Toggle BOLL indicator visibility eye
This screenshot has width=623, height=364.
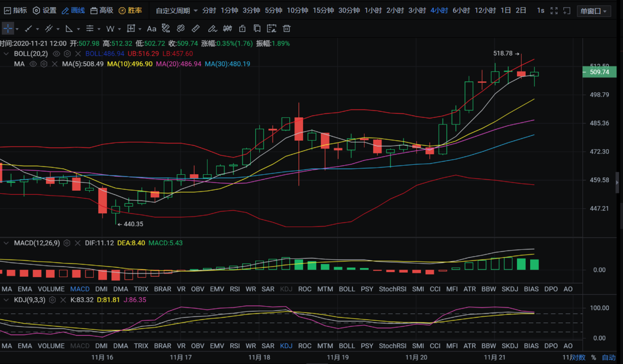56,54
